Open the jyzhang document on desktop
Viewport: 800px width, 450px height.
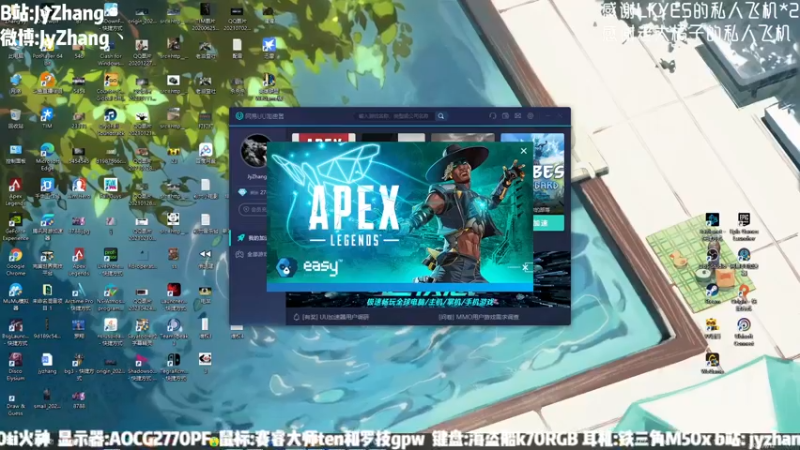click(x=47, y=363)
